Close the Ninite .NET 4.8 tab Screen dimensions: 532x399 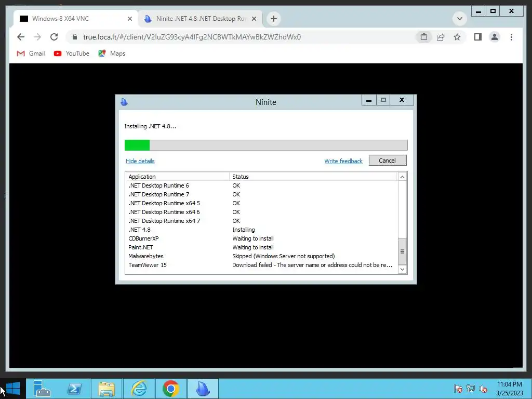coord(254,19)
